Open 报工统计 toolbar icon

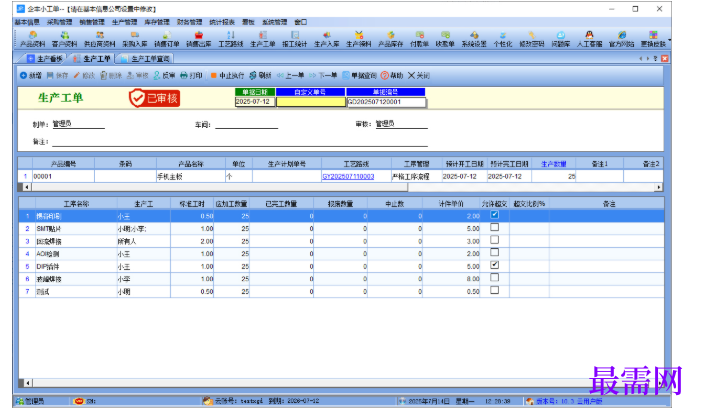tap(295, 39)
